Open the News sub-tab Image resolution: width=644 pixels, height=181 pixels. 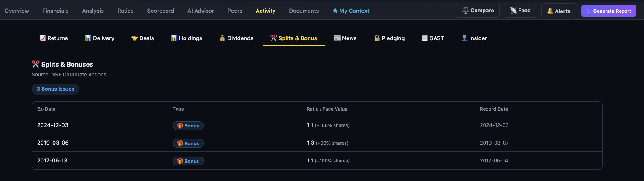tap(345, 38)
